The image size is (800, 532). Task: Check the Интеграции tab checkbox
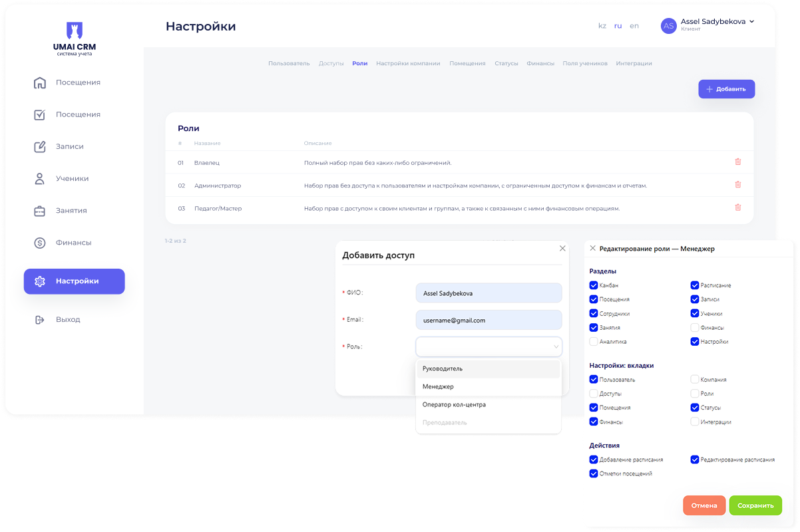pyautogui.click(x=695, y=422)
